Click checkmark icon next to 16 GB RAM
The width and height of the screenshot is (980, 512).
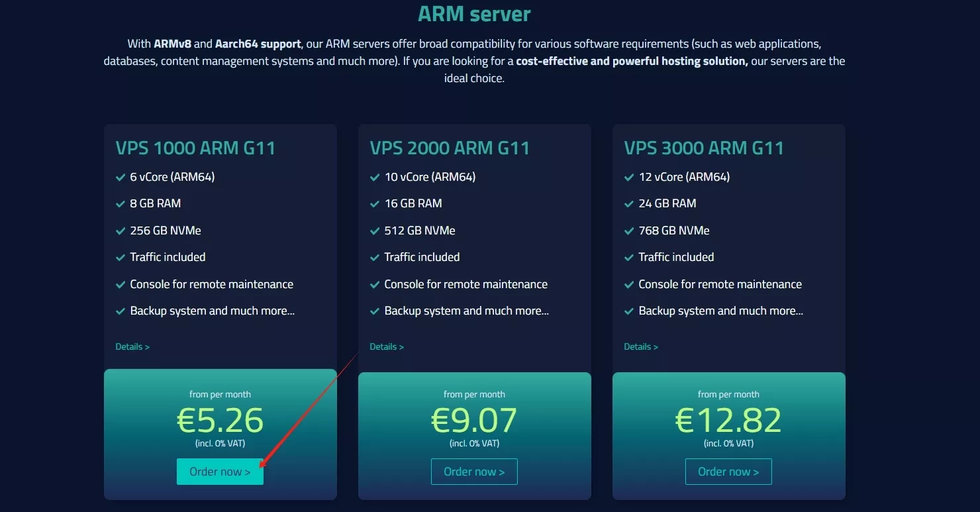tap(375, 204)
